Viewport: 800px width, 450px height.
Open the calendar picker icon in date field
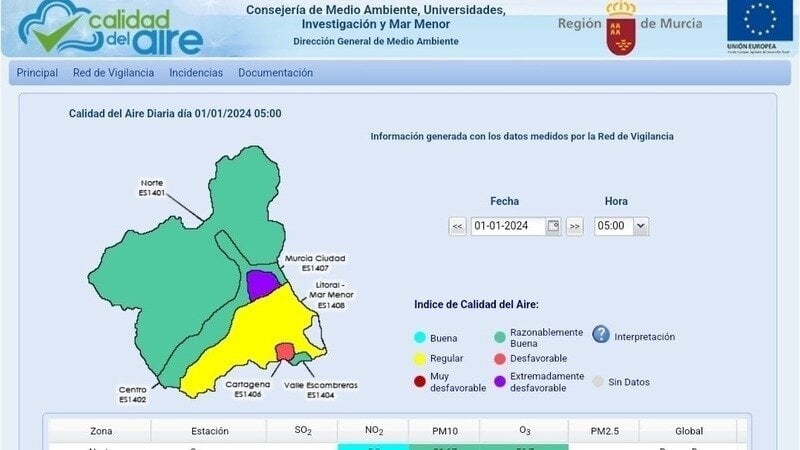click(553, 226)
